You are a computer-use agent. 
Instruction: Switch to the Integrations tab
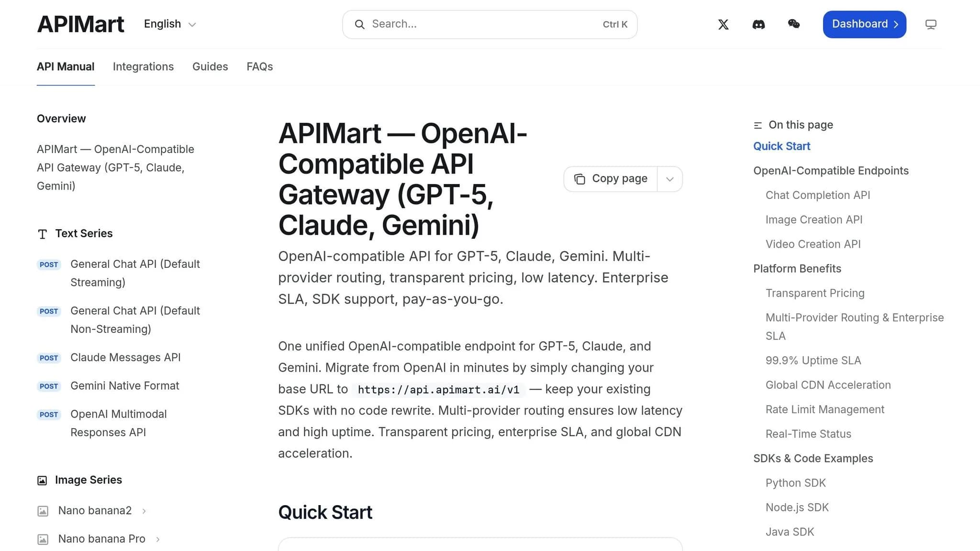tap(143, 66)
